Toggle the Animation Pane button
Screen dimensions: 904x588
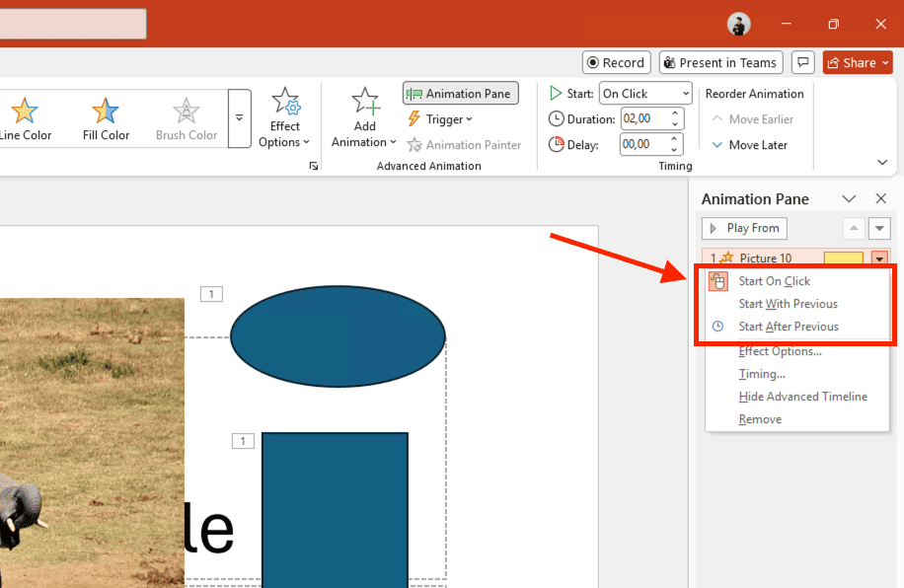[x=460, y=94]
